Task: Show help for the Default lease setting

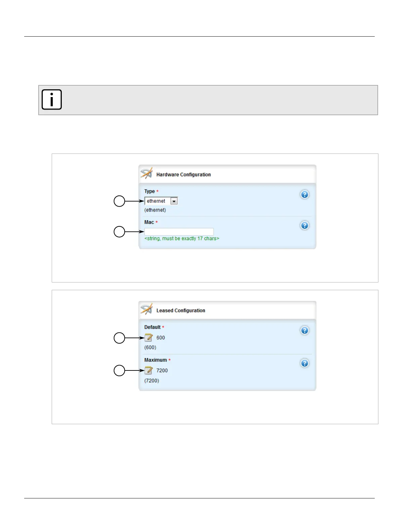Action: pyautogui.click(x=305, y=330)
